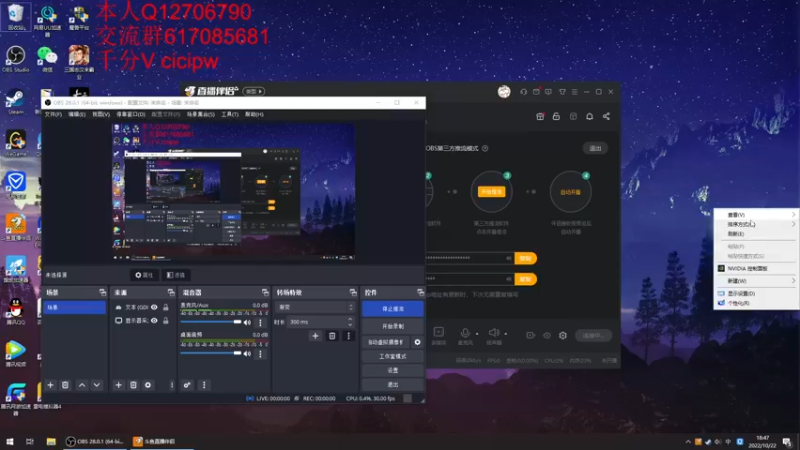The height and width of the screenshot is (450, 800).
Task: Open source properties gear in Sources panel
Action: coord(148,385)
